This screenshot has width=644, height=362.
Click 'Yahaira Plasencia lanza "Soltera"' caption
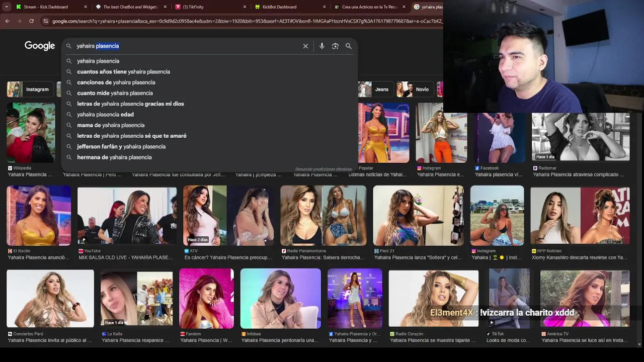[x=418, y=257]
